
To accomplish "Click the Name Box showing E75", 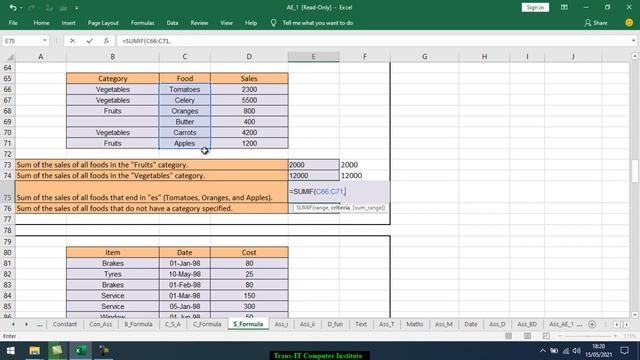I will (x=22, y=41).
